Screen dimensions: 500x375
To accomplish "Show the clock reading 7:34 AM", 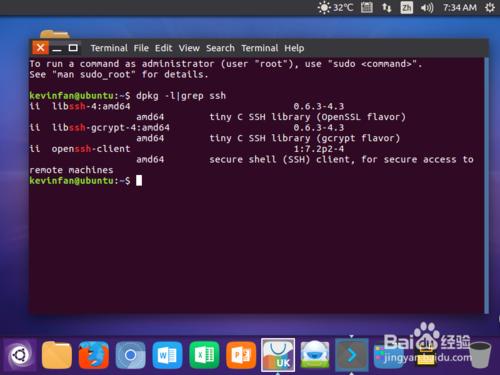I will (460, 7).
